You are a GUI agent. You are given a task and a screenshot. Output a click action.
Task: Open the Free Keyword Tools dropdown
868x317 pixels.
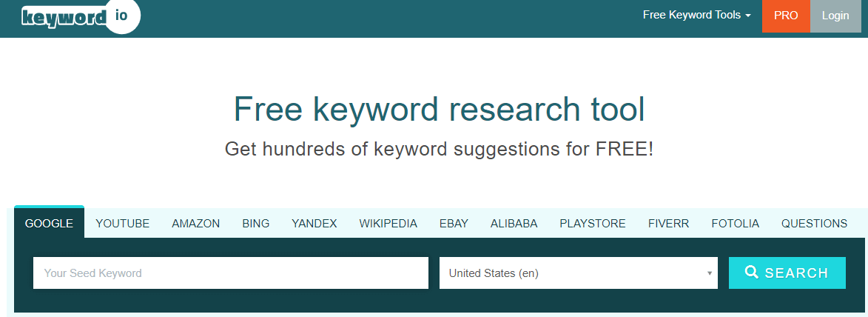click(696, 16)
